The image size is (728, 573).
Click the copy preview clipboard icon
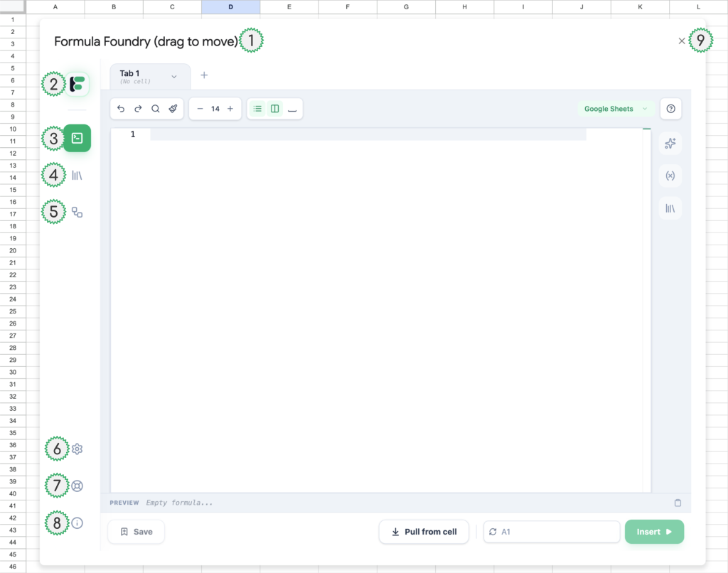(x=678, y=503)
